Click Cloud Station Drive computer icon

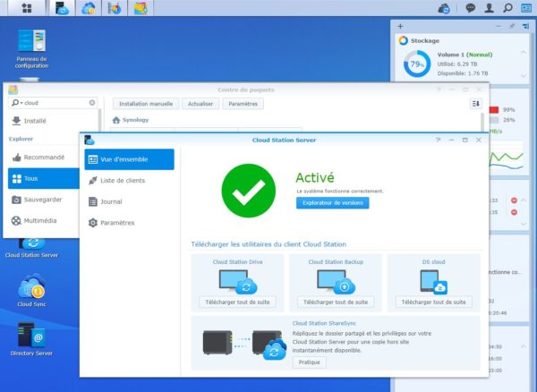tap(238, 282)
